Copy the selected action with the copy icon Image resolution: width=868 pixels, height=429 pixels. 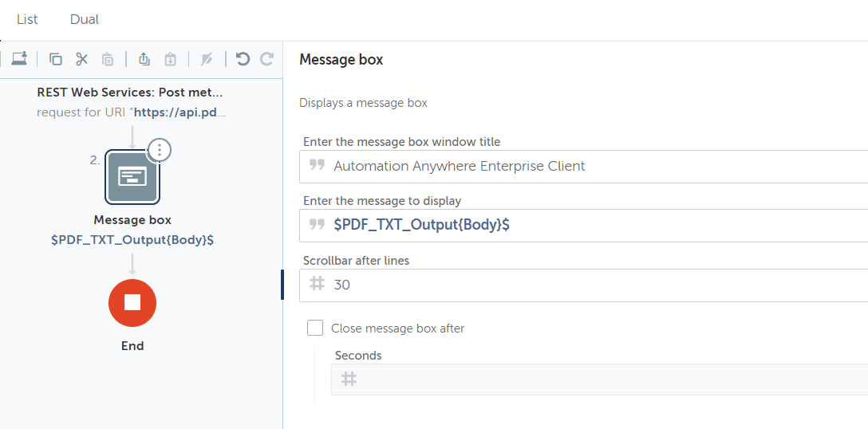[55, 59]
